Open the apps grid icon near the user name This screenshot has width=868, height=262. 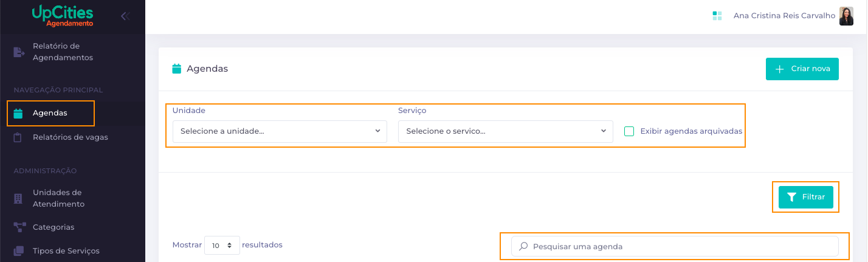point(717,16)
